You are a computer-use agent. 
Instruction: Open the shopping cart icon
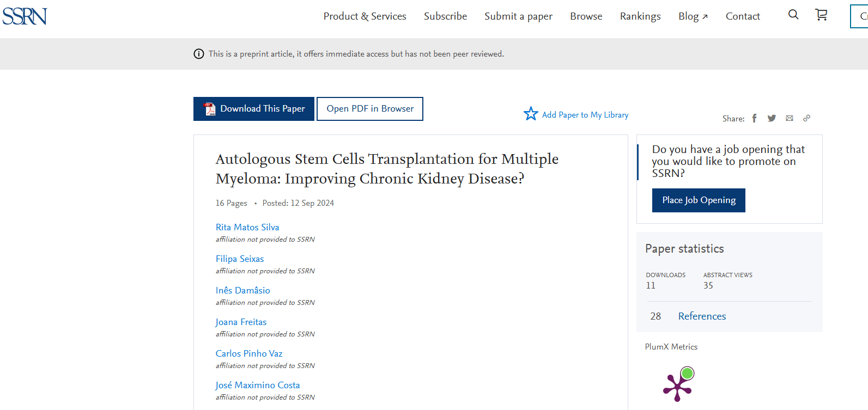click(x=821, y=15)
